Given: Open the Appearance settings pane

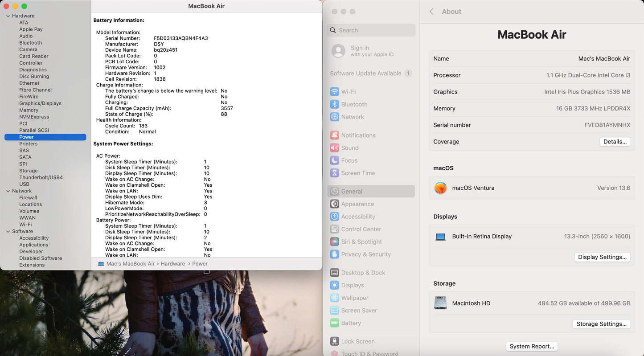Looking at the screenshot, I should click(357, 204).
